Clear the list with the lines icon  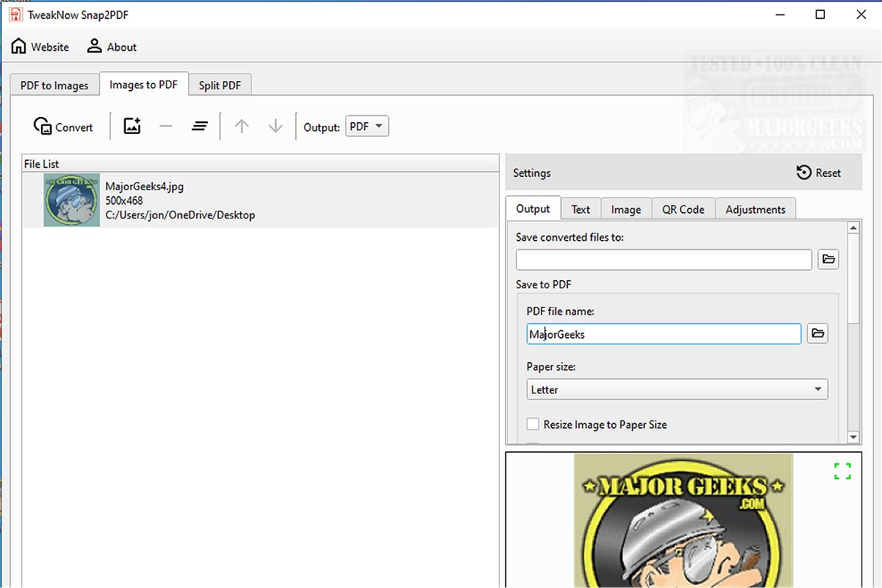(x=200, y=127)
